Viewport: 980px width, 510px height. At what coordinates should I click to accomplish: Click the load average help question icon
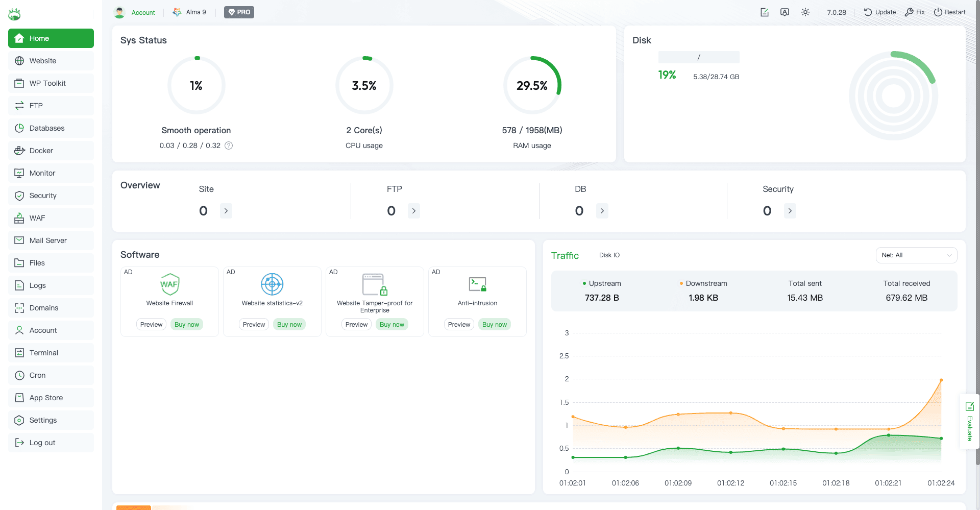229,145
